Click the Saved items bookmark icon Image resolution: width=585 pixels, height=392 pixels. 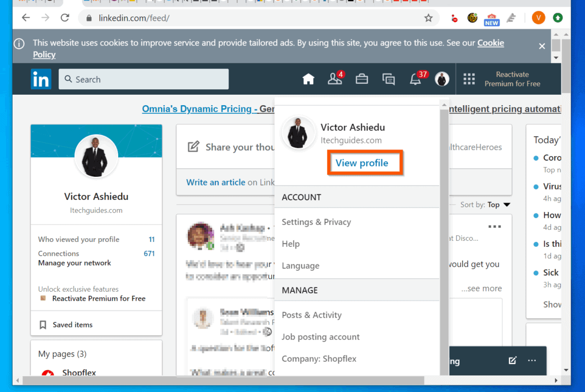(x=43, y=325)
